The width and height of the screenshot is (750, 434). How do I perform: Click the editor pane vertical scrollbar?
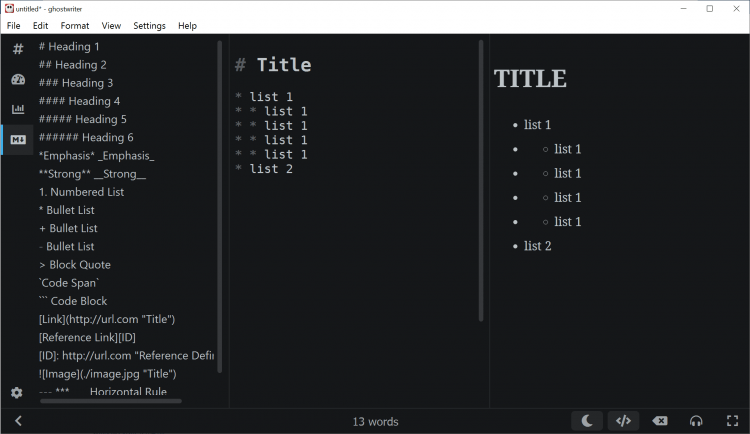click(481, 180)
